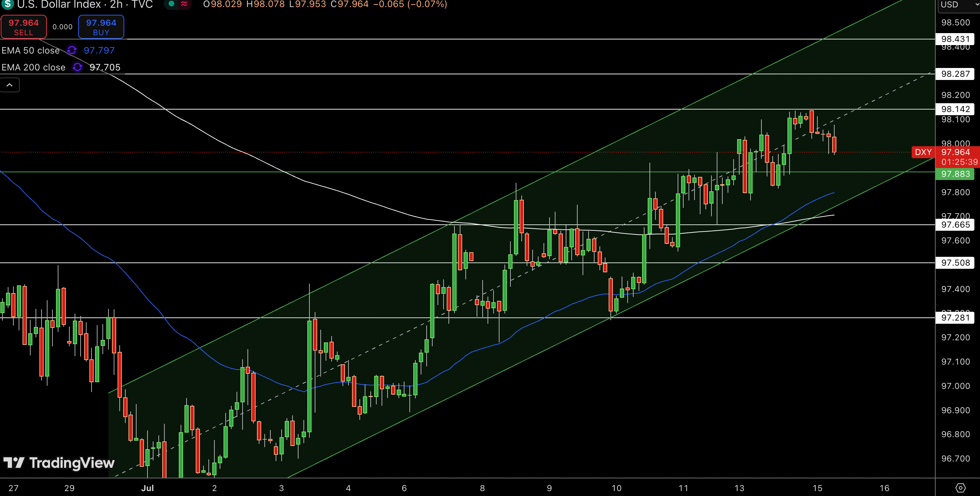Select the EMA 200 close legend
This screenshot has height=496, width=980.
pos(33,67)
